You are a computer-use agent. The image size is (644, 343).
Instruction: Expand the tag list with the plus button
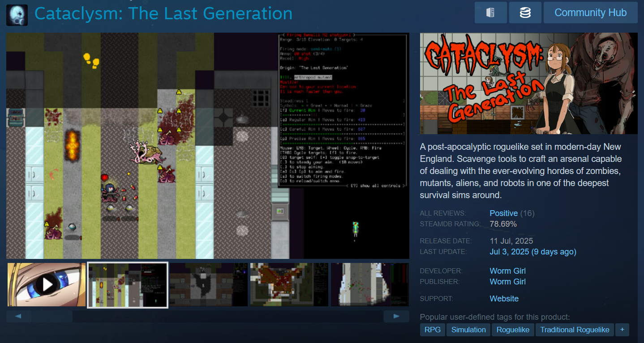pos(622,330)
